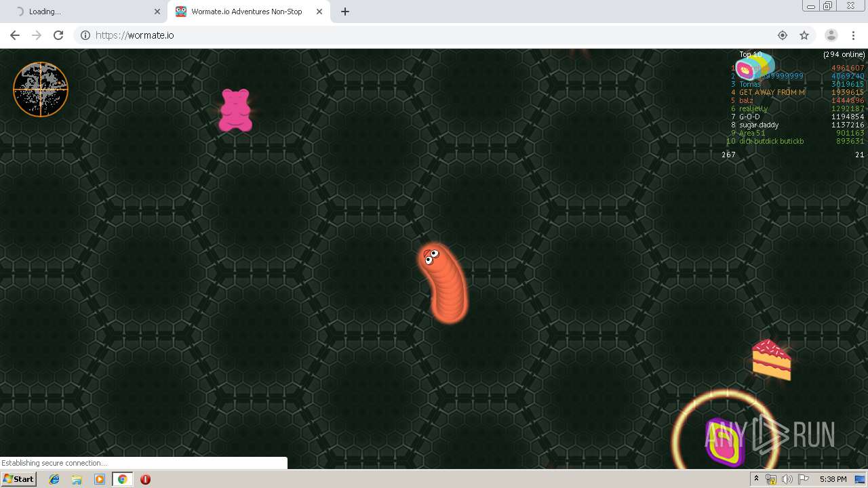Open the Chrome profile avatar
Screen dimensions: 868x488
pos(831,35)
